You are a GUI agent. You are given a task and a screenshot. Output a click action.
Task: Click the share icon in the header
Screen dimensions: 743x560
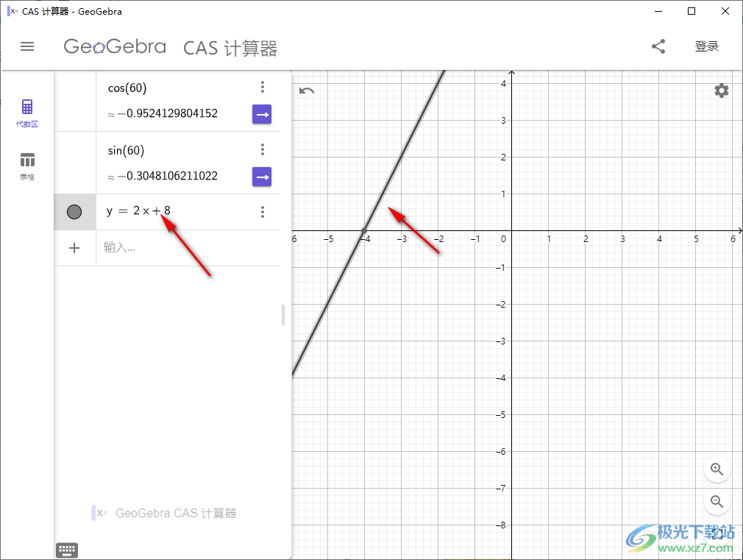tap(658, 46)
